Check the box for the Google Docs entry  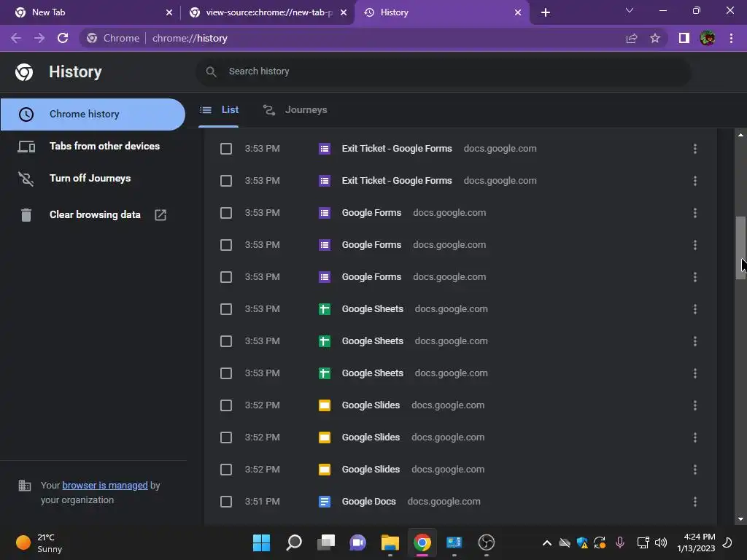click(x=226, y=502)
